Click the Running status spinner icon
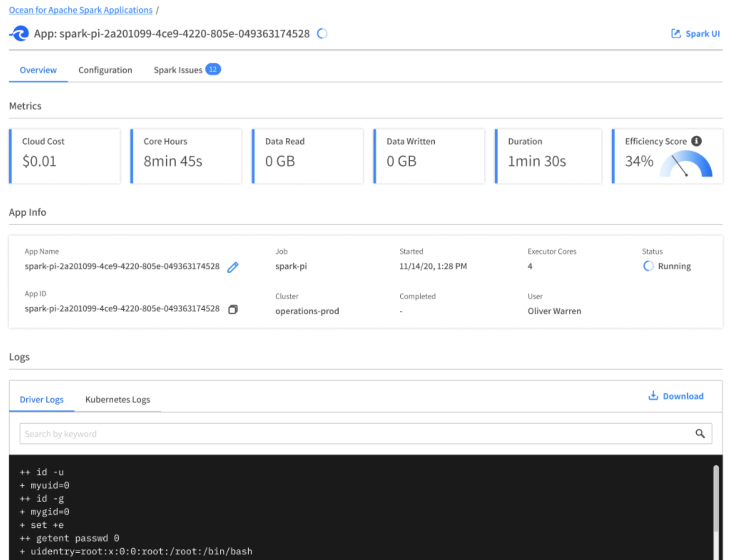Viewport: 729px width, 560px height. click(x=648, y=266)
